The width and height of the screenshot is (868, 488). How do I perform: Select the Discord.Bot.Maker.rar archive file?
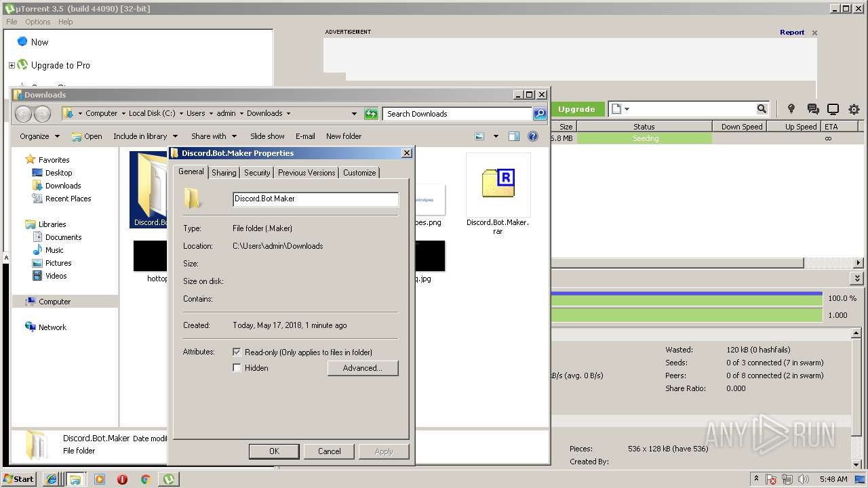tap(498, 193)
